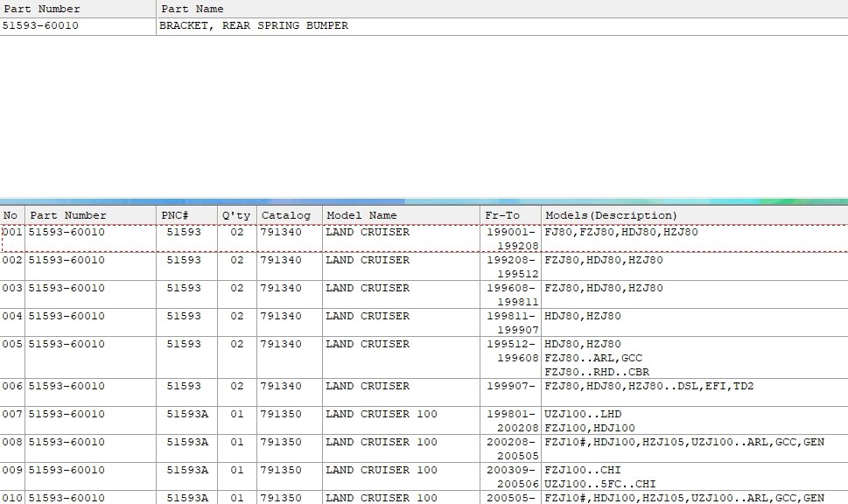Click quantity 01 in row 008
The height and width of the screenshot is (504, 848).
coord(237,443)
